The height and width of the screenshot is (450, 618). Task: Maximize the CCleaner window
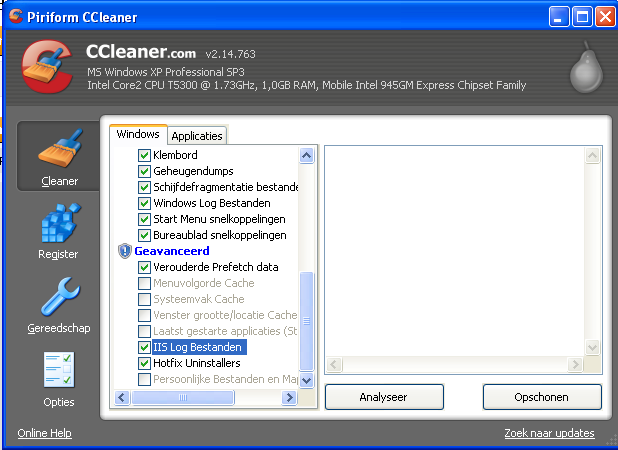(582, 17)
